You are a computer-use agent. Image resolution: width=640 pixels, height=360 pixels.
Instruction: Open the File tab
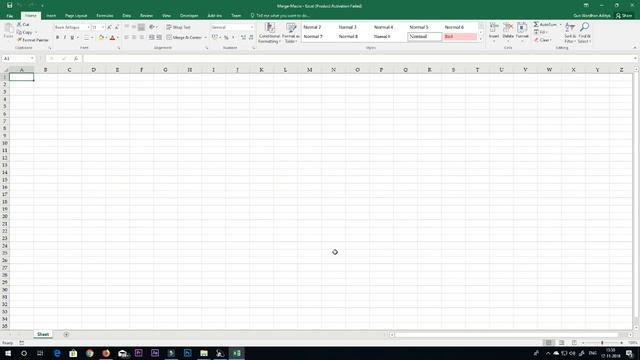[9, 16]
